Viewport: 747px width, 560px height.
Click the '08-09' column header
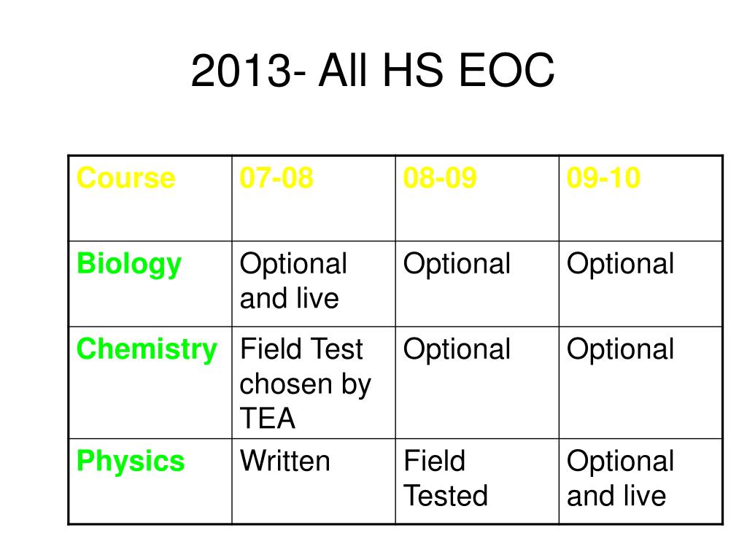[477, 198]
